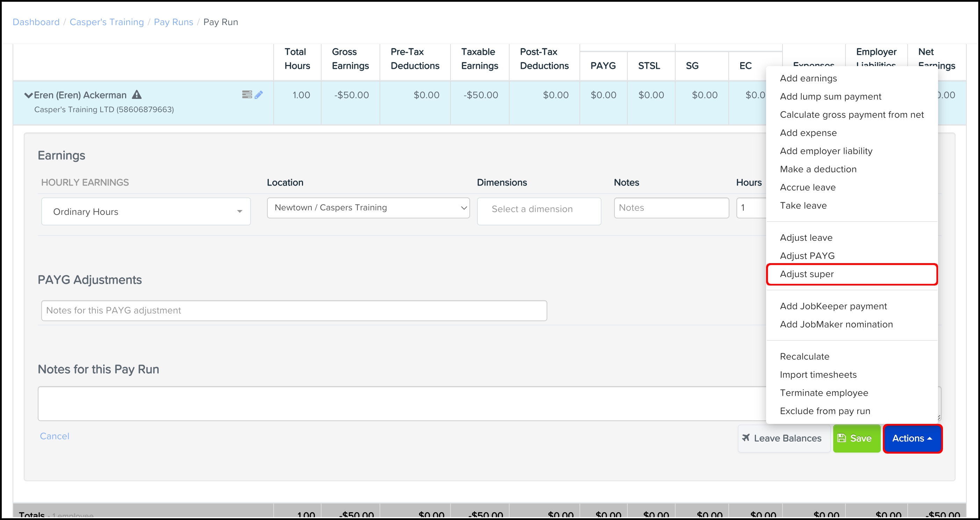Image resolution: width=980 pixels, height=520 pixels.
Task: Click the earnings Notes input field
Action: coord(671,208)
